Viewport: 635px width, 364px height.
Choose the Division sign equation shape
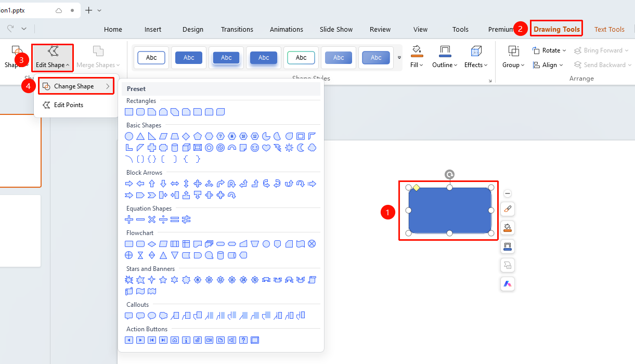pos(163,219)
